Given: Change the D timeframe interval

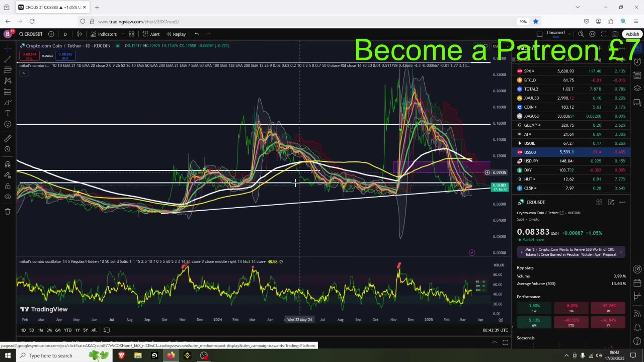Looking at the screenshot, I should click(x=65, y=34).
